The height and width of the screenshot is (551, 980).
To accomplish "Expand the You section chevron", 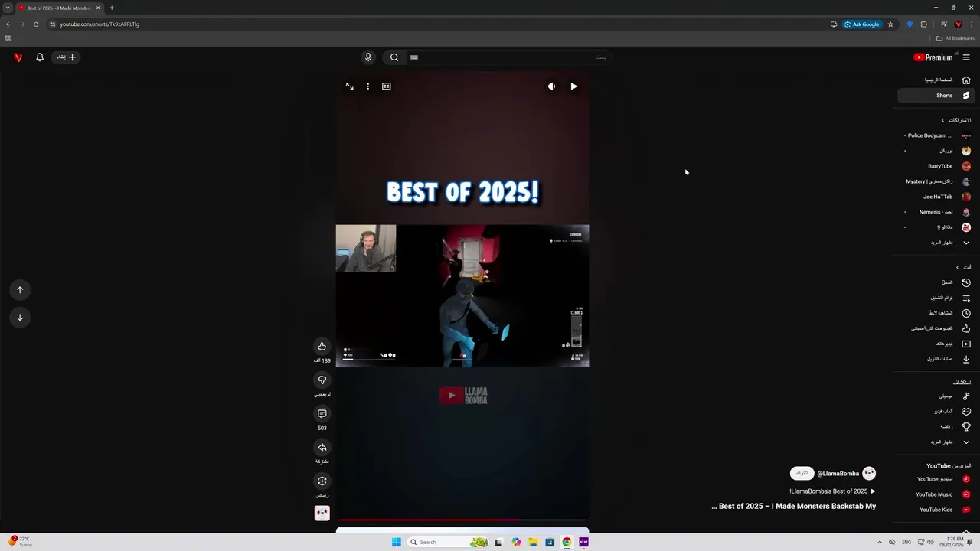I will 957,267.
